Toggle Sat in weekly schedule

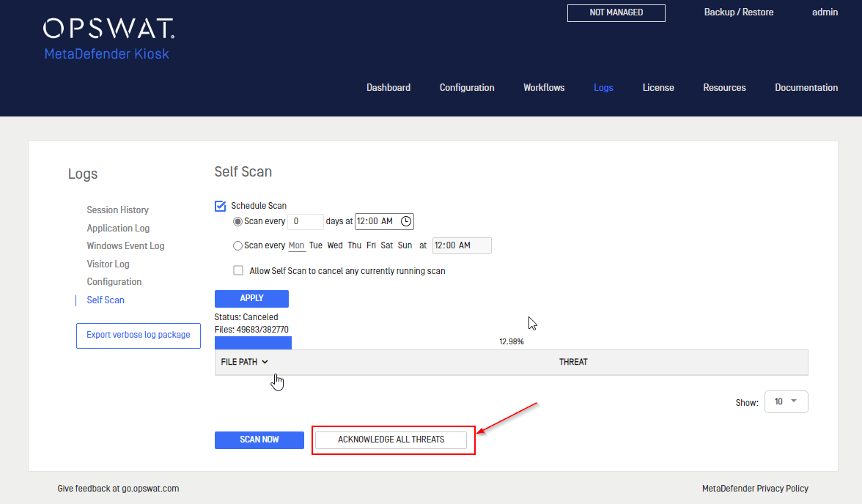pyautogui.click(x=387, y=245)
